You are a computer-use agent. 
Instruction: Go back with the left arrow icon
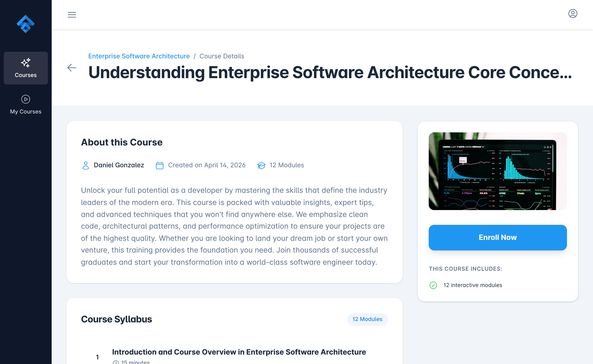(72, 68)
